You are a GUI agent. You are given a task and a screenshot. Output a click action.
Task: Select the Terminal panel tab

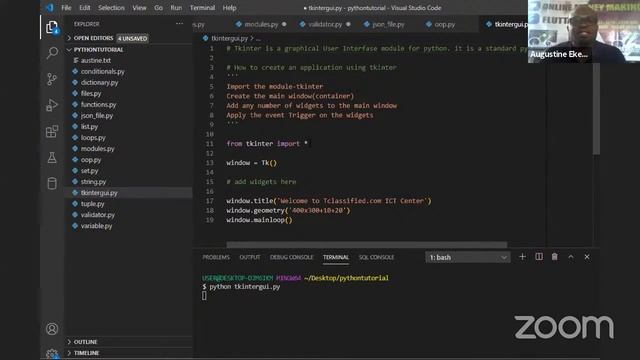coord(336,257)
